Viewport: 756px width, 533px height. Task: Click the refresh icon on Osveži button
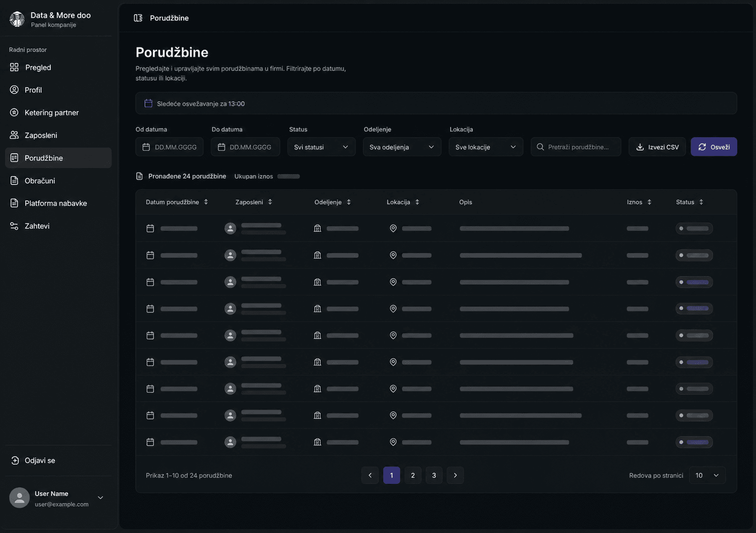pyautogui.click(x=702, y=147)
